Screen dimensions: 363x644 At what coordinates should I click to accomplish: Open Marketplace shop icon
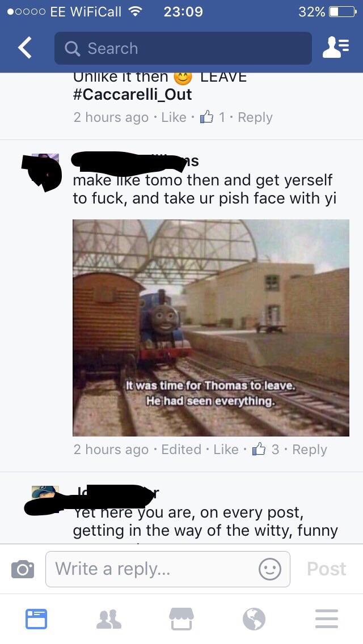(x=181, y=618)
